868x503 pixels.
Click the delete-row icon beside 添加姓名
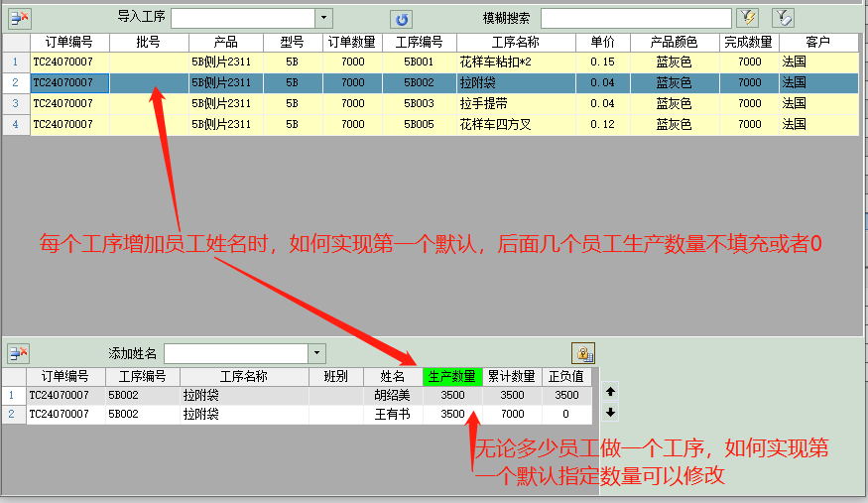pyautogui.click(x=18, y=353)
